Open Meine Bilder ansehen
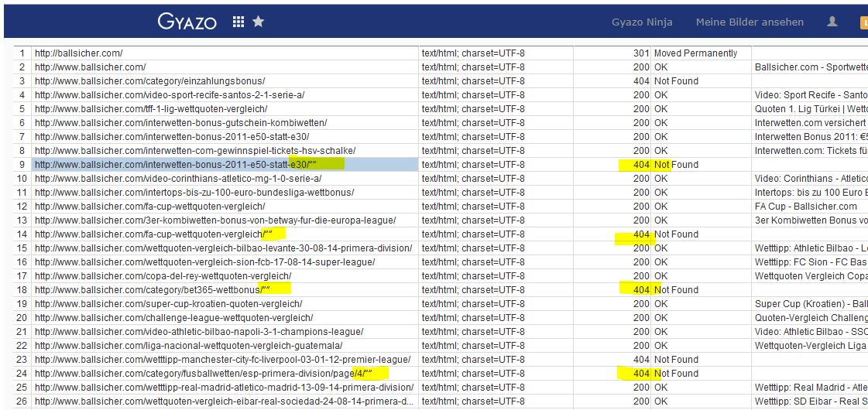This screenshot has height=410, width=868. coord(750,22)
